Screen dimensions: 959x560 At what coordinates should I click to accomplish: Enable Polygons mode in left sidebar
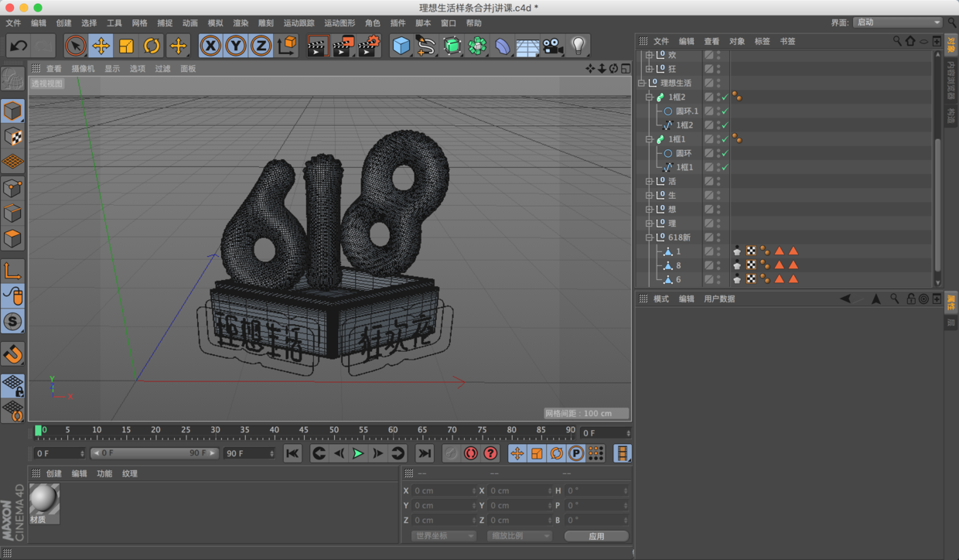pyautogui.click(x=12, y=238)
